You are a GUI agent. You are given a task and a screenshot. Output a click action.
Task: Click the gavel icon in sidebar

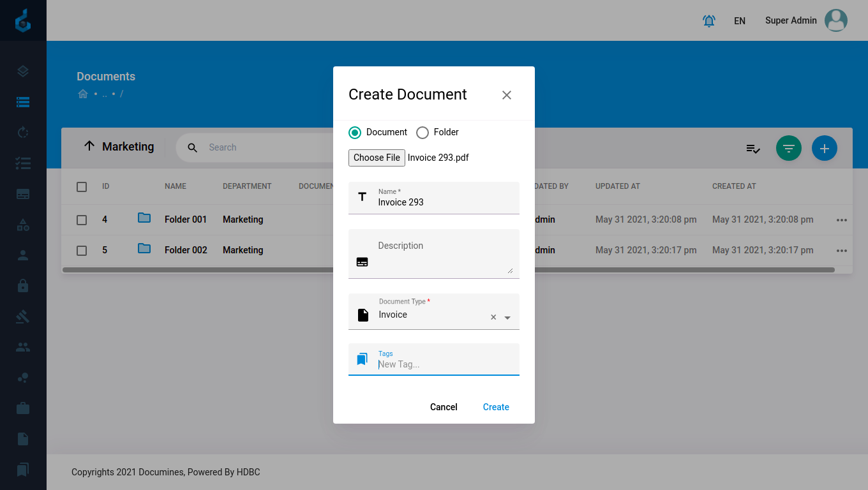(23, 316)
